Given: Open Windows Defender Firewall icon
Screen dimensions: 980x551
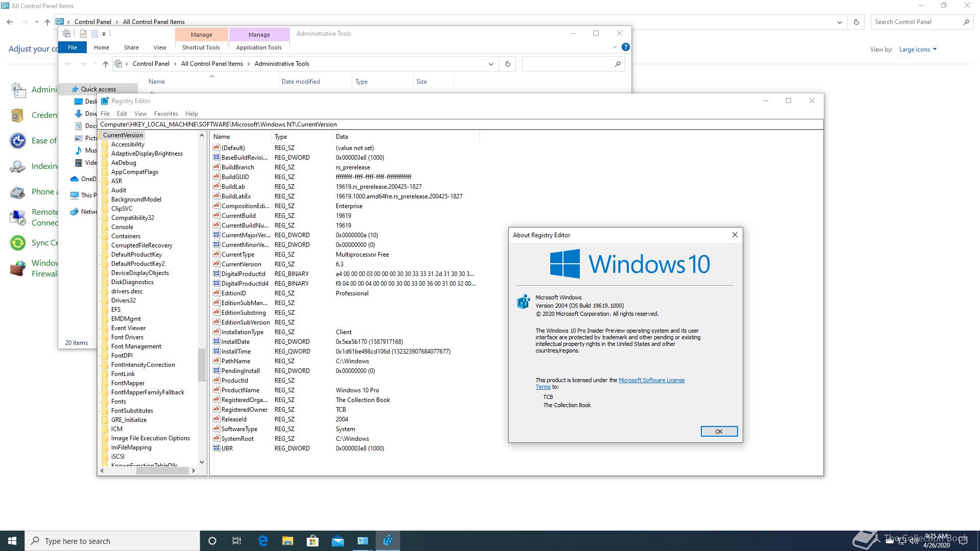Looking at the screenshot, I should pyautogui.click(x=17, y=268).
